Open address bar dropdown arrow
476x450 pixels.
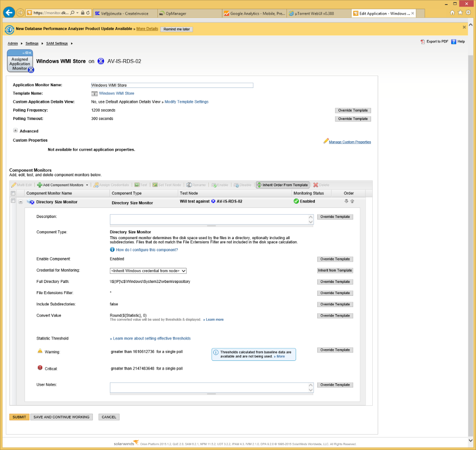coord(77,13)
